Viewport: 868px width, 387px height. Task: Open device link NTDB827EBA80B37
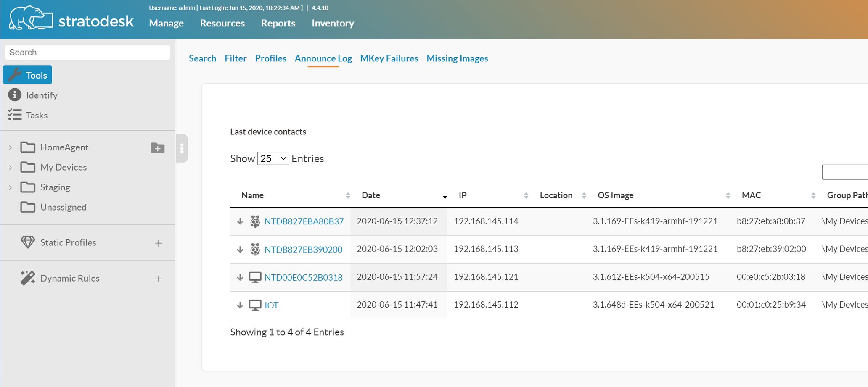coord(304,221)
